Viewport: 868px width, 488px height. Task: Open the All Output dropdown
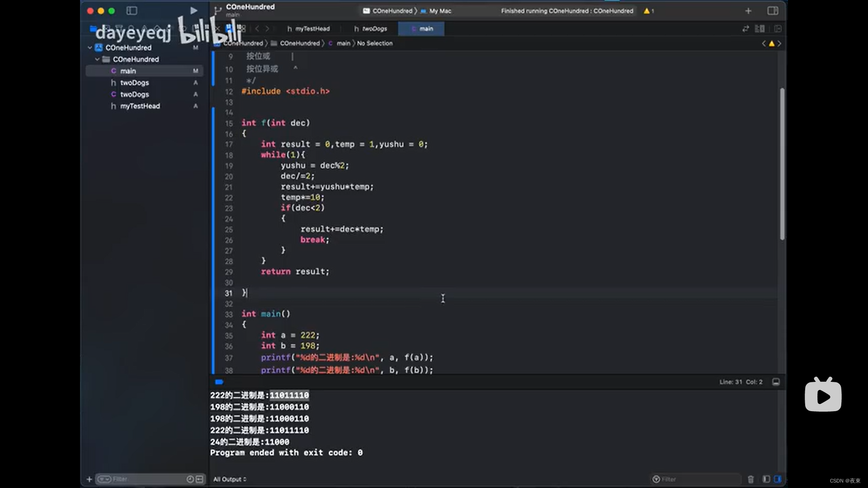pos(230,479)
